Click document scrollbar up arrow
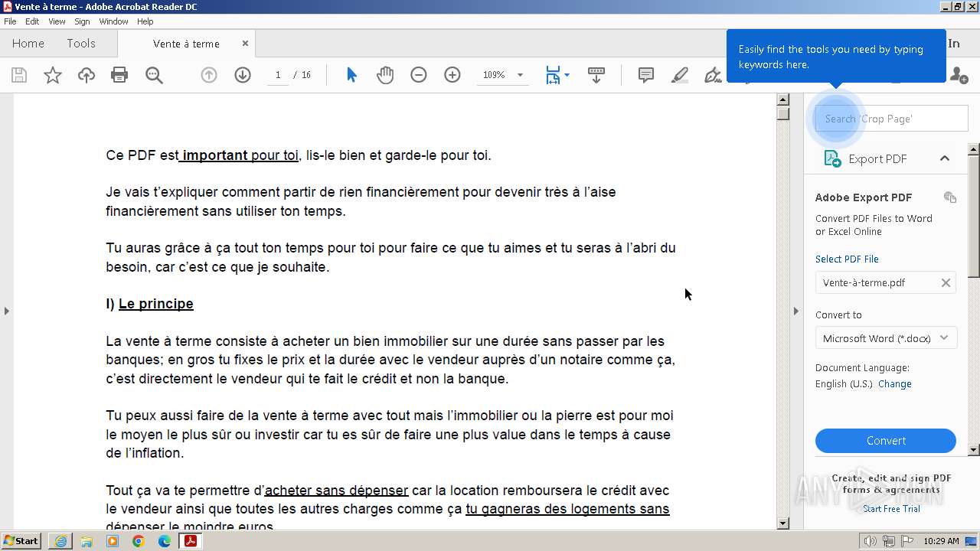Viewport: 980px width, 551px height. click(x=782, y=99)
